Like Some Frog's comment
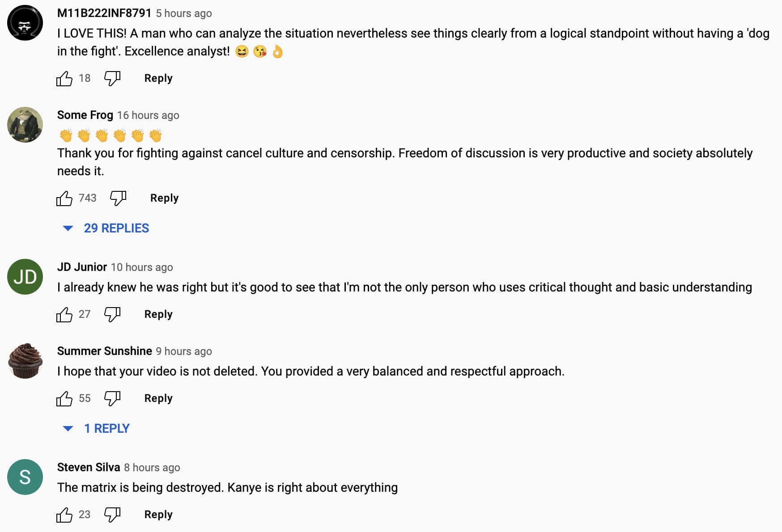The height and width of the screenshot is (532, 782). coord(64,198)
